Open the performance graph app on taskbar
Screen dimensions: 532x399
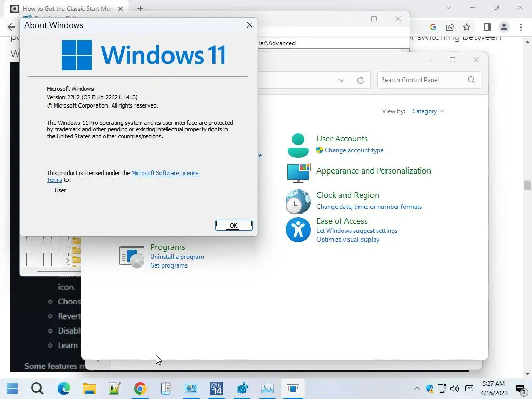tap(268, 389)
